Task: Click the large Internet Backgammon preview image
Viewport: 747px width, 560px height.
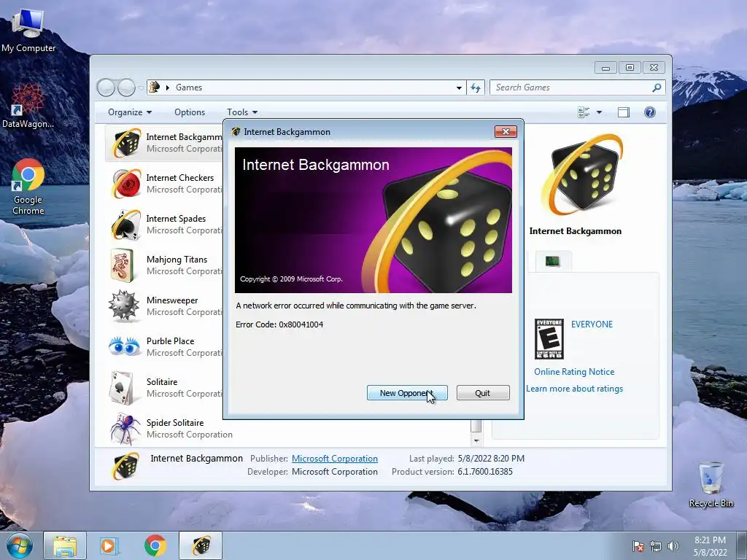Action: pos(581,175)
